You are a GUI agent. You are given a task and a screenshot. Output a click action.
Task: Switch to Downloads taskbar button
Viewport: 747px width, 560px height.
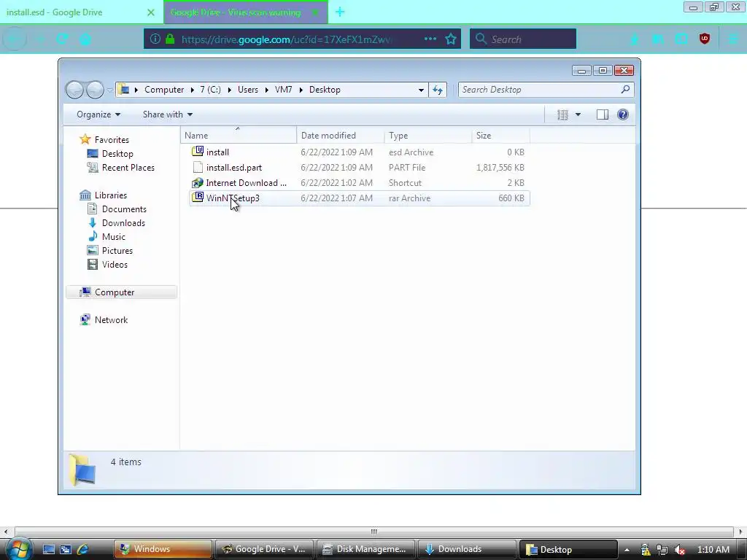466,549
